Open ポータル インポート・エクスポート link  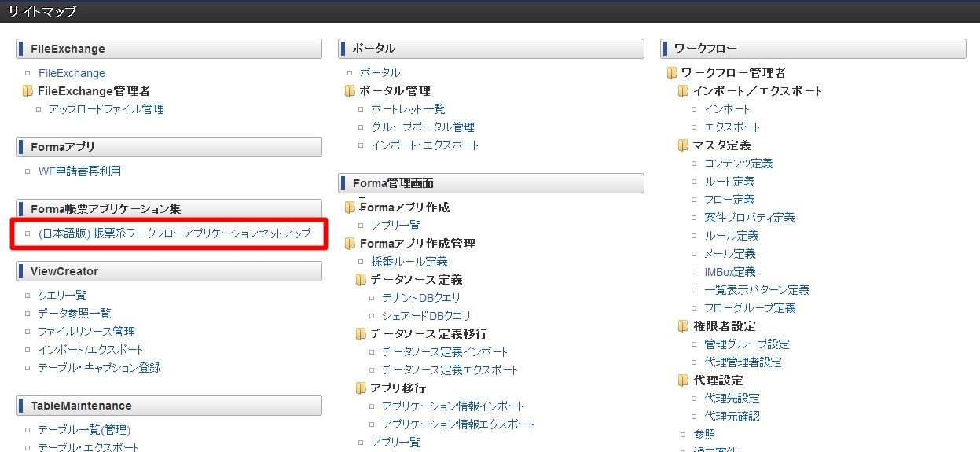[x=425, y=145]
